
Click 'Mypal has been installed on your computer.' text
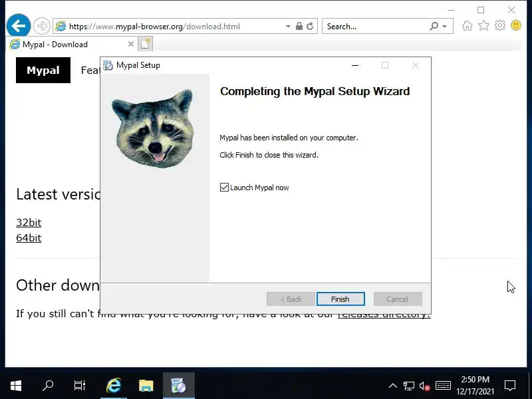tap(289, 138)
